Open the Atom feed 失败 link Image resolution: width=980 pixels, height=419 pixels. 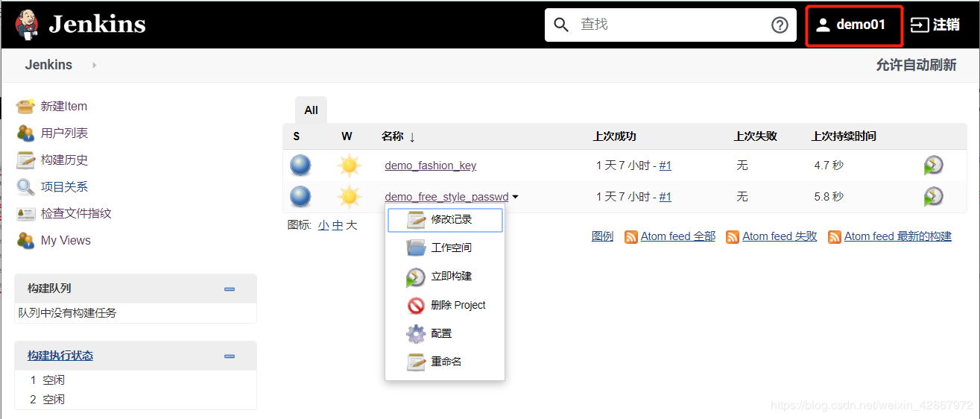[780, 236]
